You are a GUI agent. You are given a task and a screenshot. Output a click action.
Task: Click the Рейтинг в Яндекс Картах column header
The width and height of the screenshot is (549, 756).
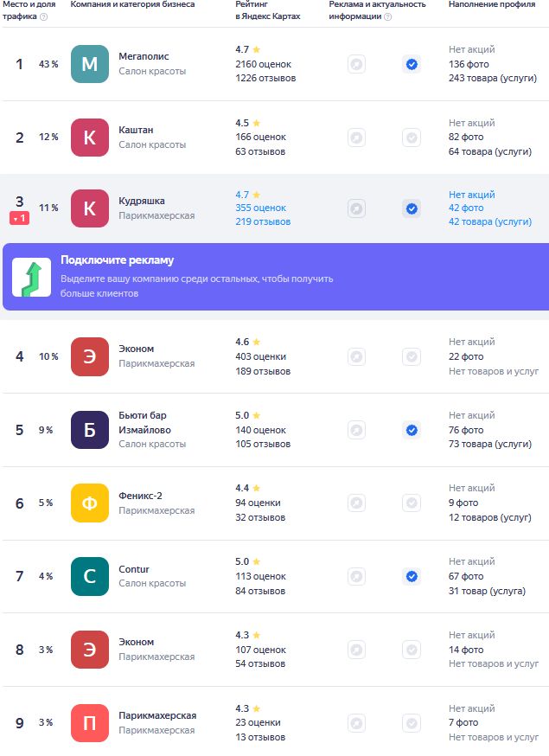[267, 10]
